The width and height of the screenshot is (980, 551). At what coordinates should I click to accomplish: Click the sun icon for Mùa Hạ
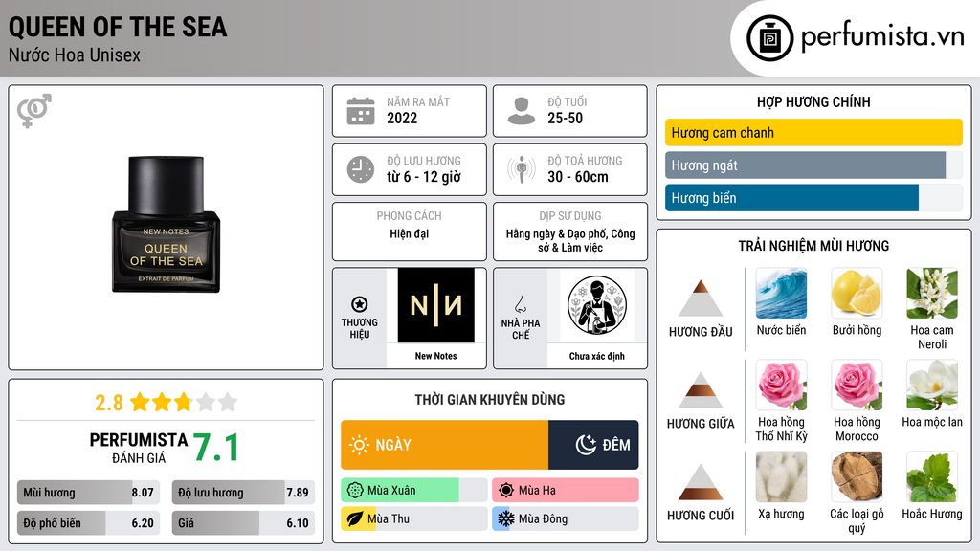tap(506, 491)
